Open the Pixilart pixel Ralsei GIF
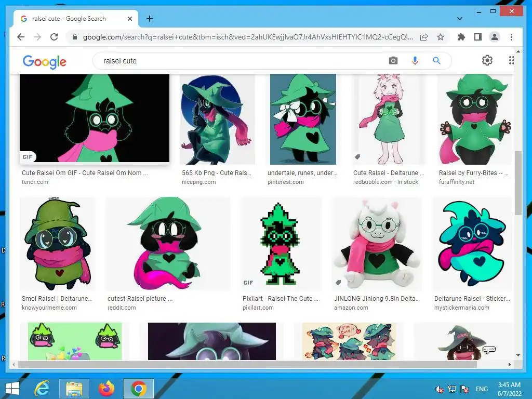The height and width of the screenshot is (399, 532). (280, 244)
